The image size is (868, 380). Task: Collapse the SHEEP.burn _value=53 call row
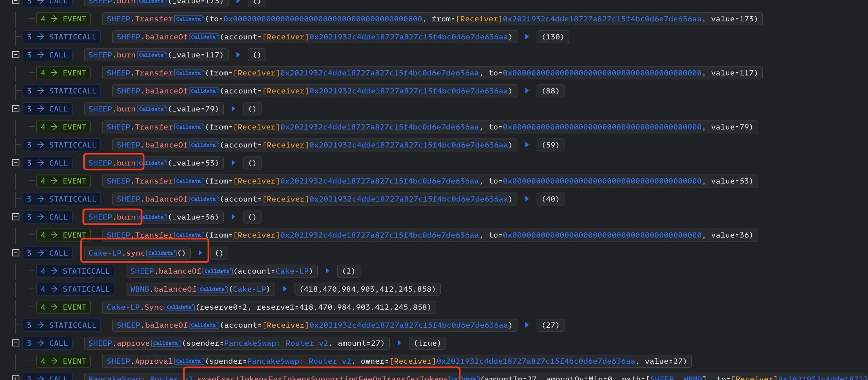pyautogui.click(x=15, y=163)
